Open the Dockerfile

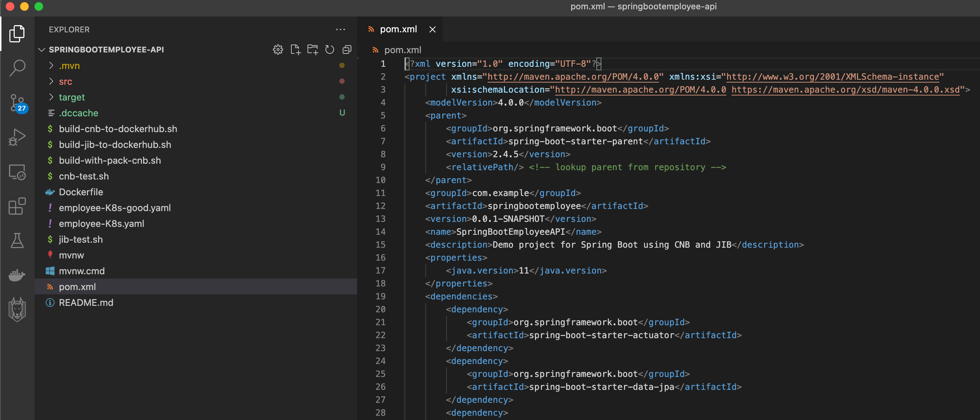195,192
